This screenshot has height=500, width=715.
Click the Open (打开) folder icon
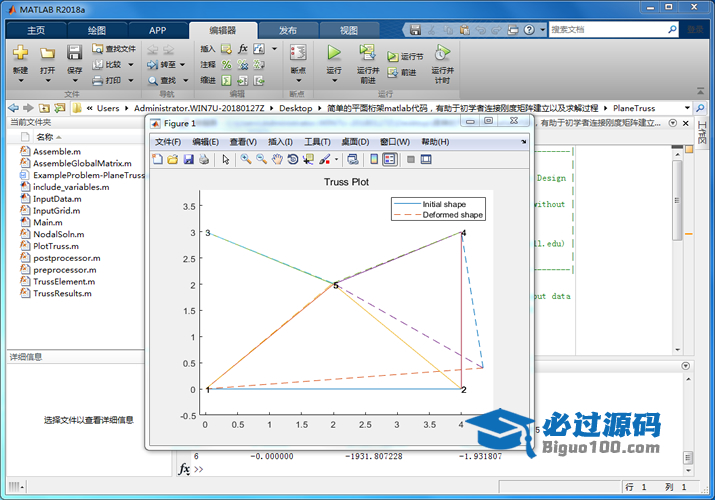(47, 53)
